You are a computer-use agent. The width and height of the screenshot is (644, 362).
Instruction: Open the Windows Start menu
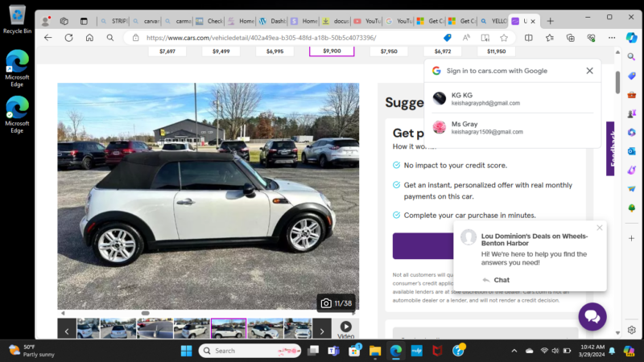click(186, 351)
